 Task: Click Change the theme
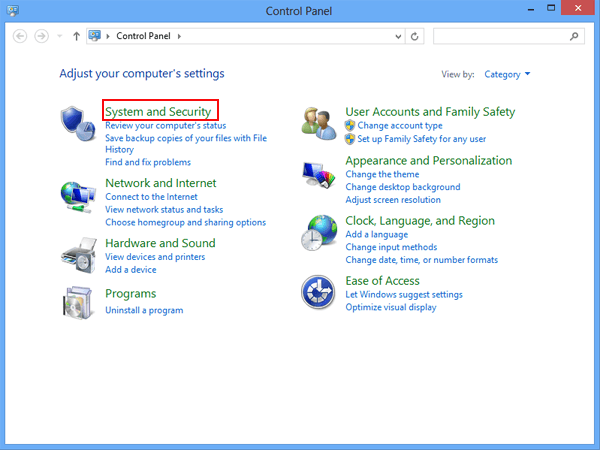point(382,174)
